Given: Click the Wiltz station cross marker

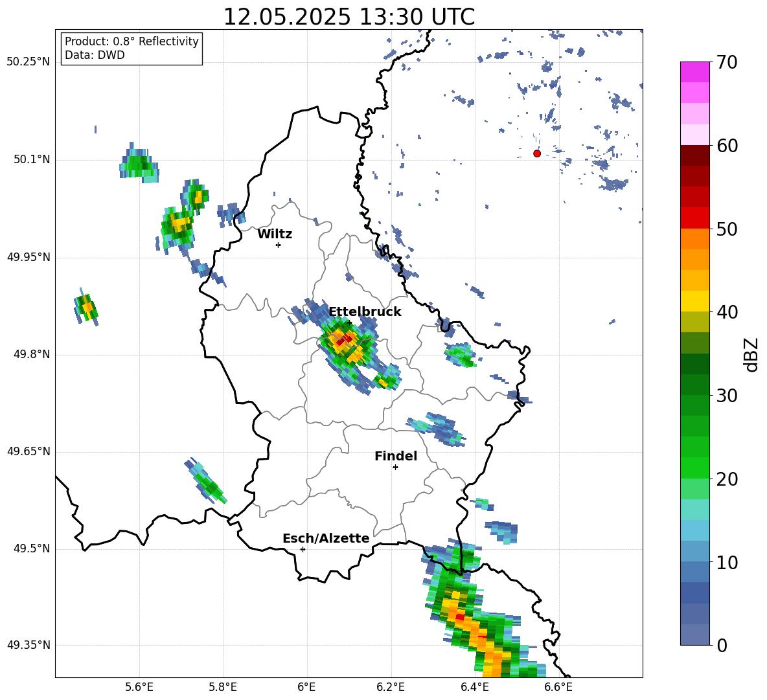Looking at the screenshot, I should [279, 245].
